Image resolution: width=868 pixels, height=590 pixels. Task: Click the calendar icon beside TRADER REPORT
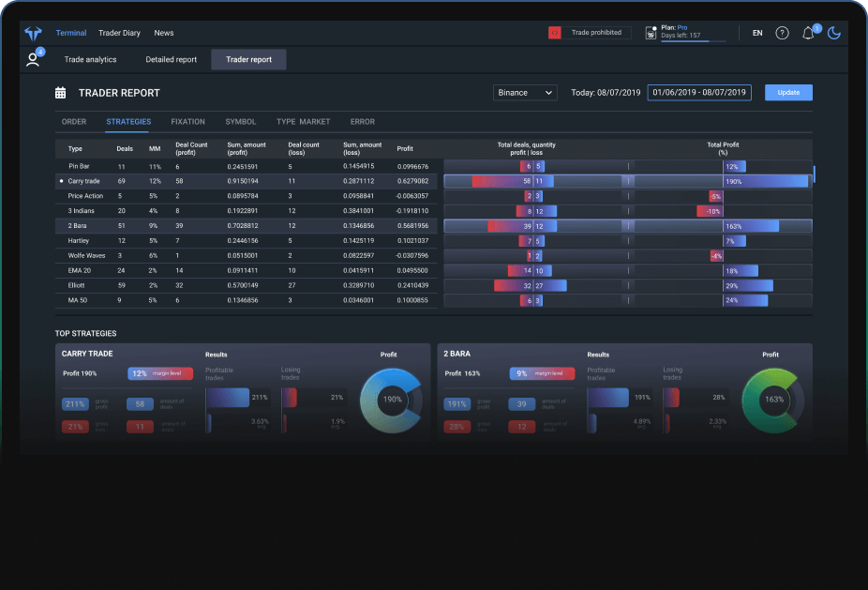pyautogui.click(x=60, y=92)
